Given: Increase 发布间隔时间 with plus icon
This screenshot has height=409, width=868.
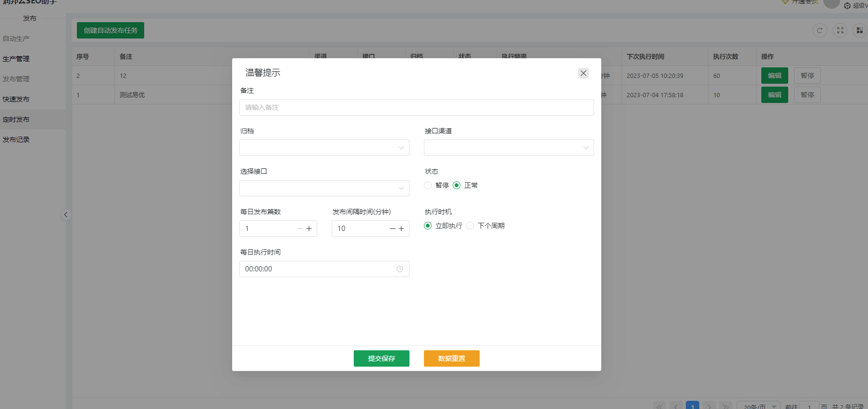Looking at the screenshot, I should click(x=401, y=229).
